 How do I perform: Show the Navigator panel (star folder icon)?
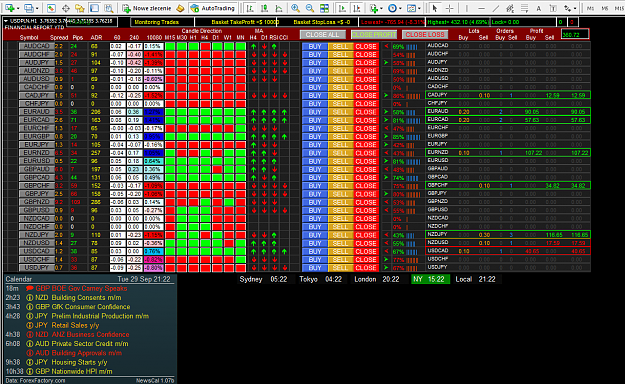point(80,8)
